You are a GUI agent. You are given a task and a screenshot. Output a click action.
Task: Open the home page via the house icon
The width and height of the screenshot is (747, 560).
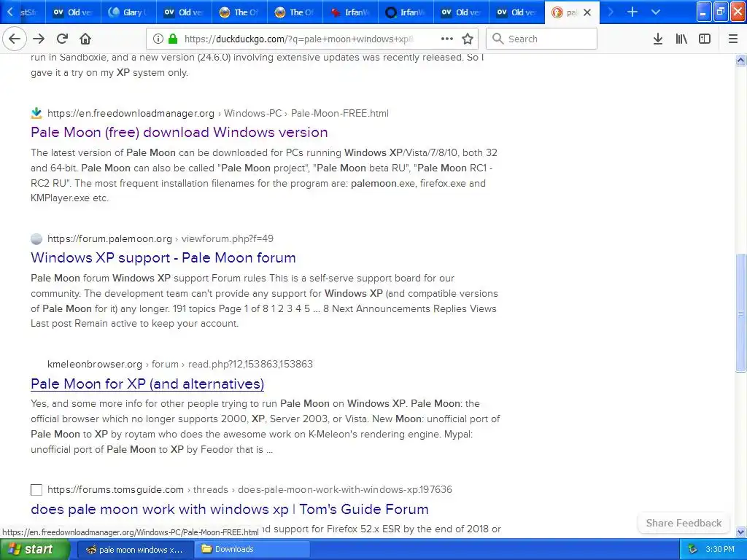85,39
